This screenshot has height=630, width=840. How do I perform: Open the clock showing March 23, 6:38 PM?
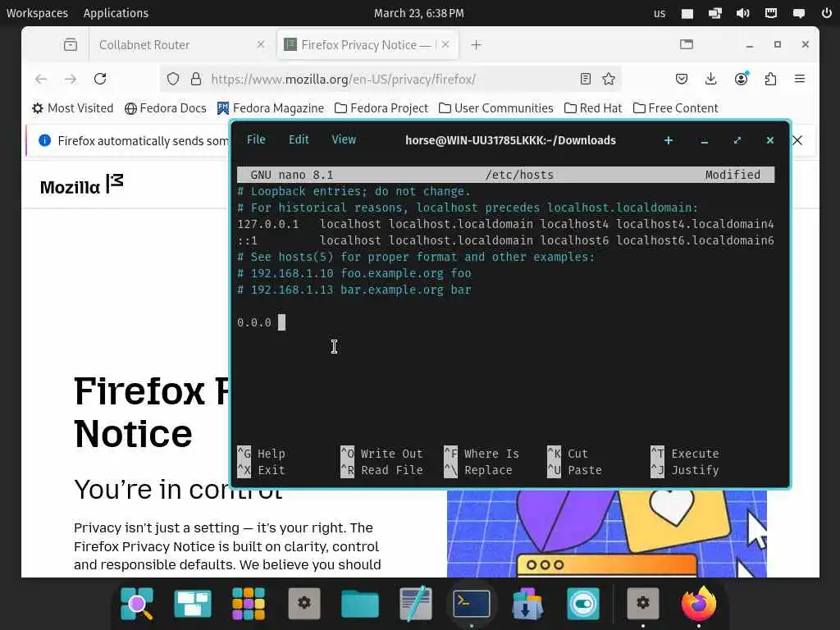click(419, 13)
